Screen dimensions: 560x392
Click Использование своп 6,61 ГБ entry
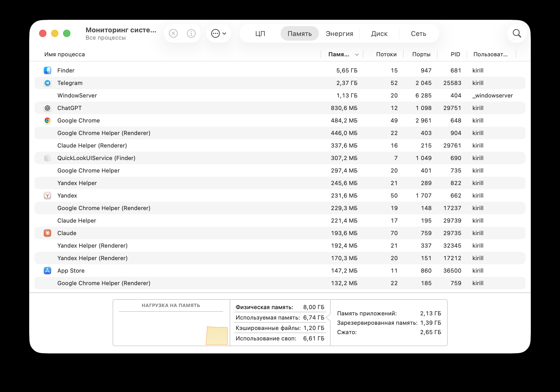pos(280,338)
